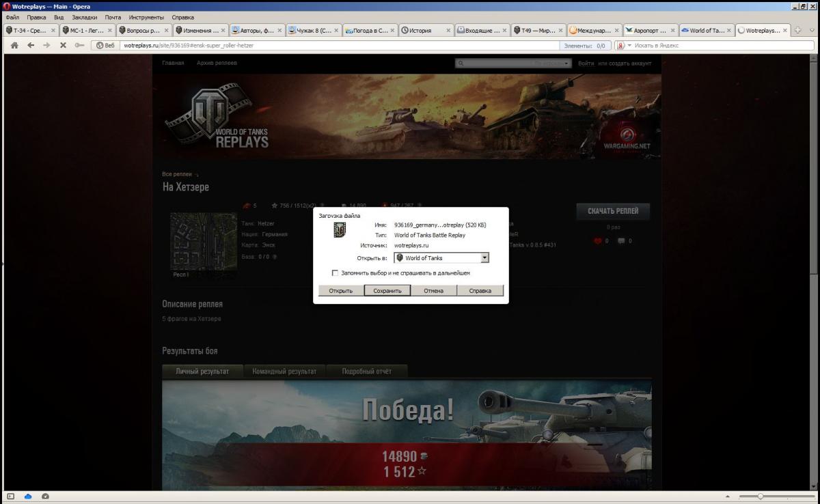The height and width of the screenshot is (504, 820).
Task: Close the 'Погода в С...' tab
Action: pos(392,31)
